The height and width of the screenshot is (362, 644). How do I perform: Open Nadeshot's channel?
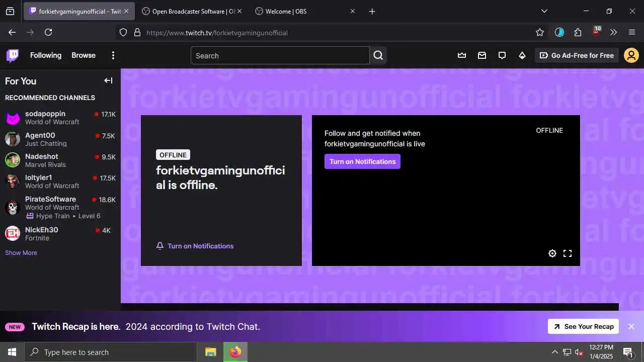click(60, 160)
